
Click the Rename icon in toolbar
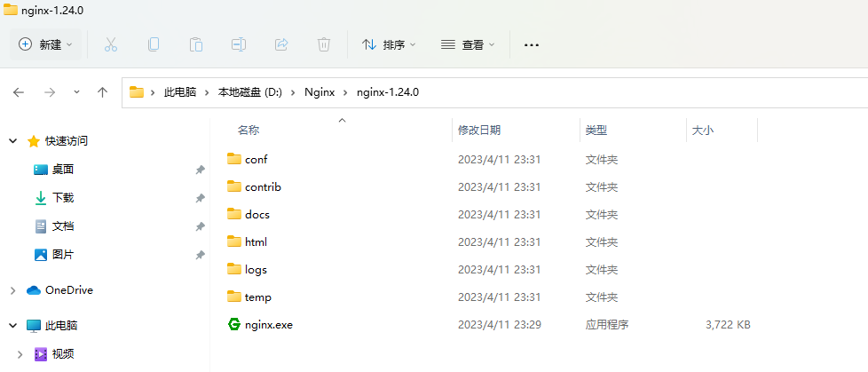click(x=239, y=45)
